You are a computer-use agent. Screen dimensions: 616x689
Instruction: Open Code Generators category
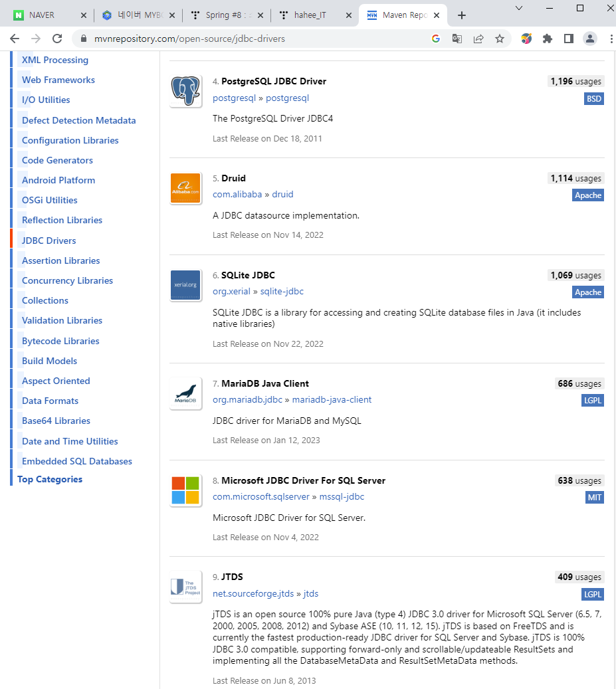[x=57, y=160]
